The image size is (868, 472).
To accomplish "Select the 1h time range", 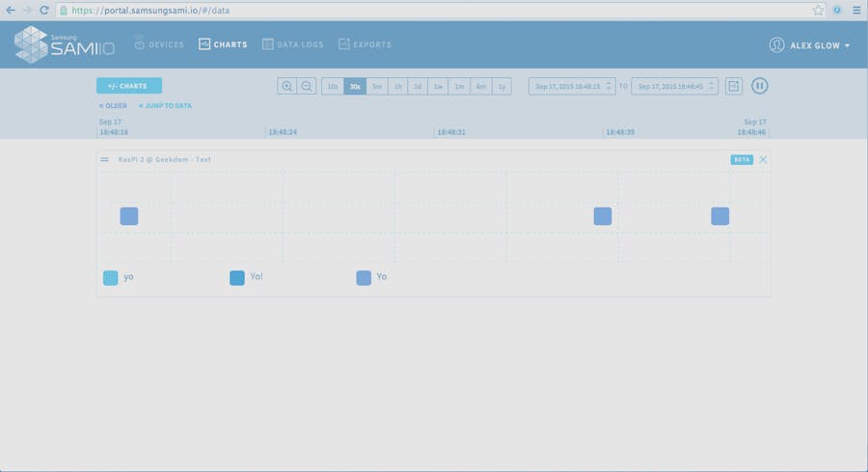I will pos(397,87).
